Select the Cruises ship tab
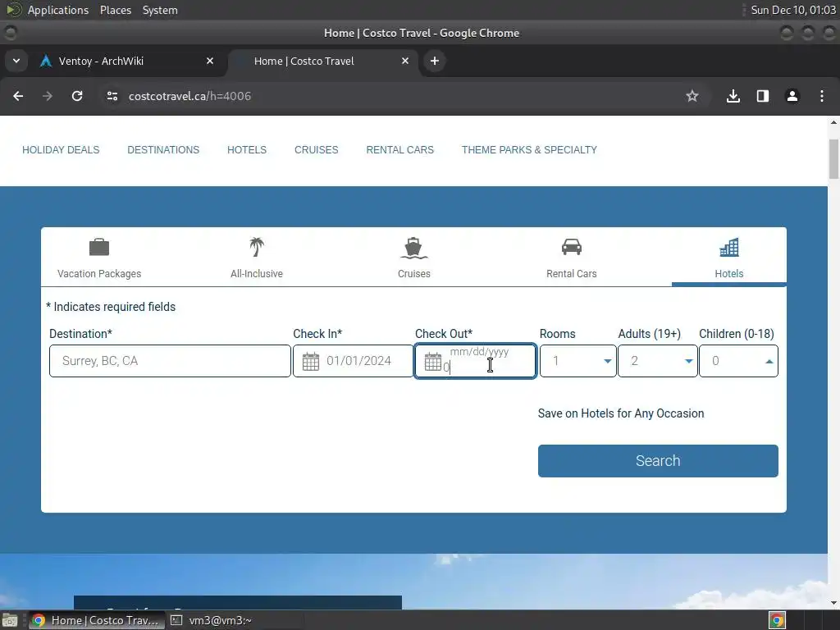 413,258
